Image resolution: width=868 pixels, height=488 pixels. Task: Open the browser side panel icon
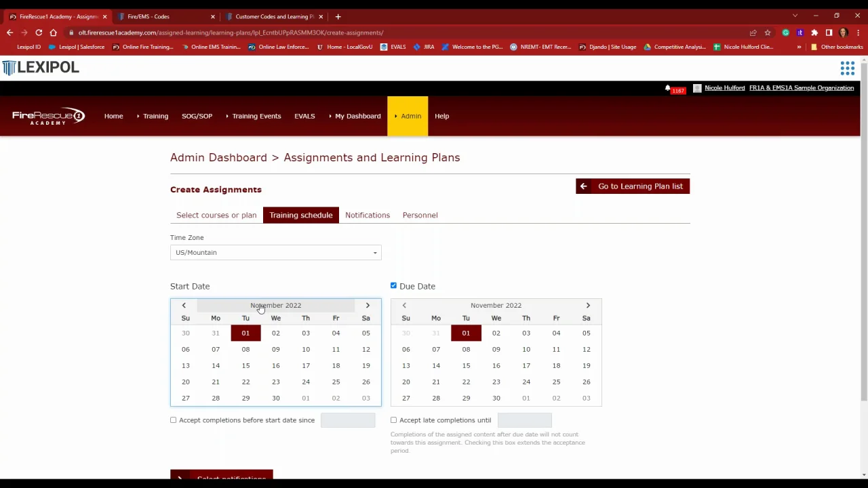tap(829, 33)
